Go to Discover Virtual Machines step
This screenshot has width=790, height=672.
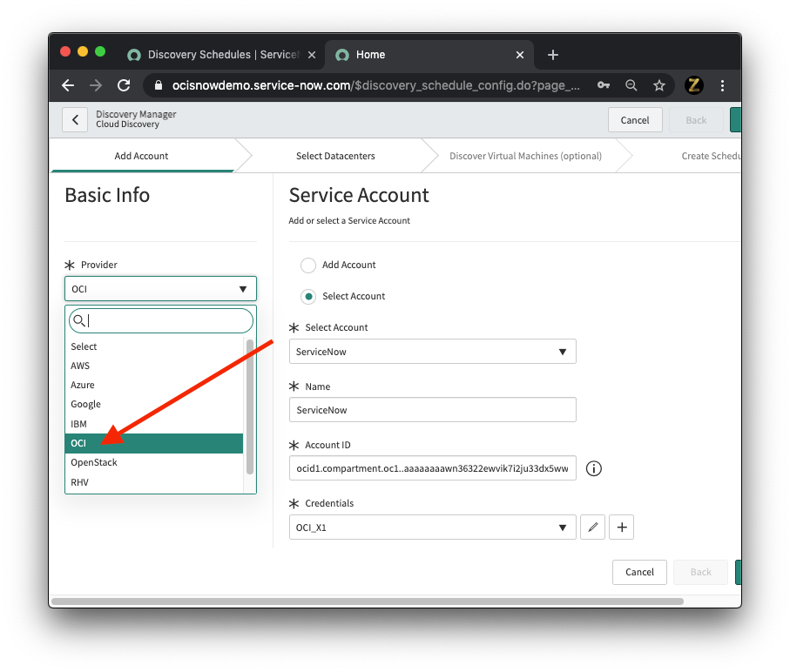(x=525, y=156)
